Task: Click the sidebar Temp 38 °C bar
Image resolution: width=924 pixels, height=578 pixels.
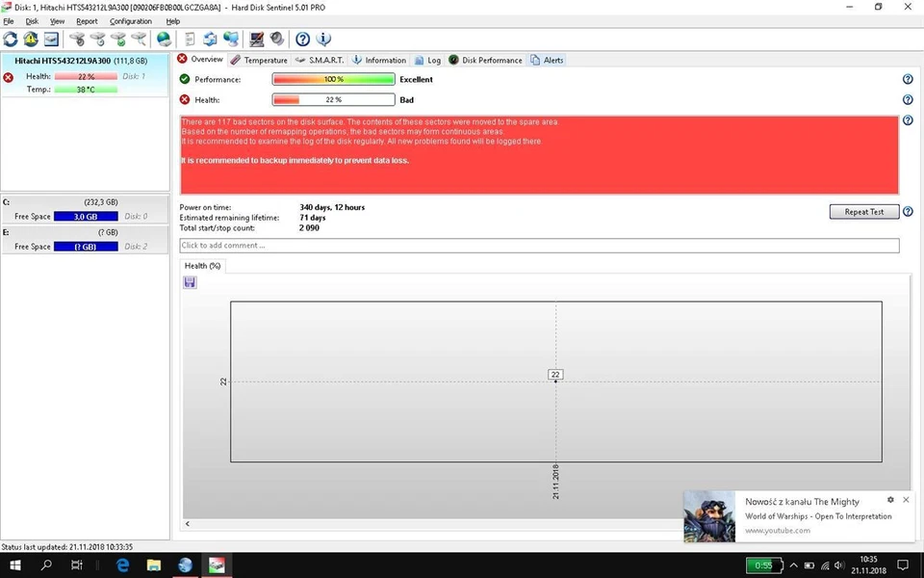Action: point(86,90)
